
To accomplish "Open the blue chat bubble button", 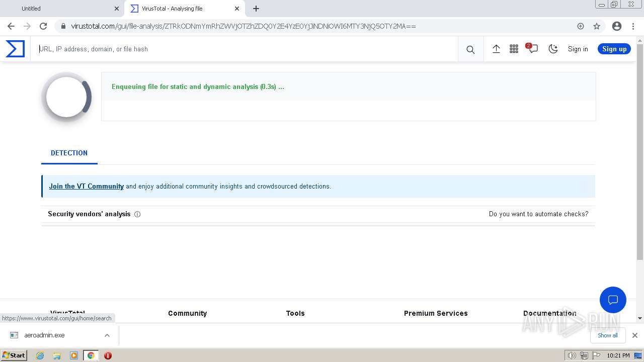I will coord(613,300).
